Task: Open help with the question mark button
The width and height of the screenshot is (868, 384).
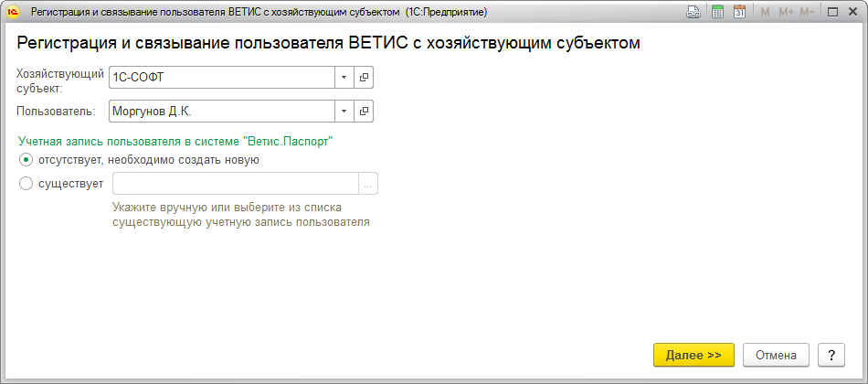Action: [831, 355]
